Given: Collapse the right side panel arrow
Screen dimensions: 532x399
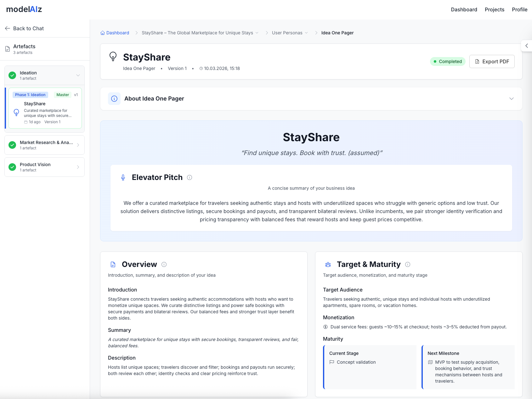Looking at the screenshot, I should 526,46.
